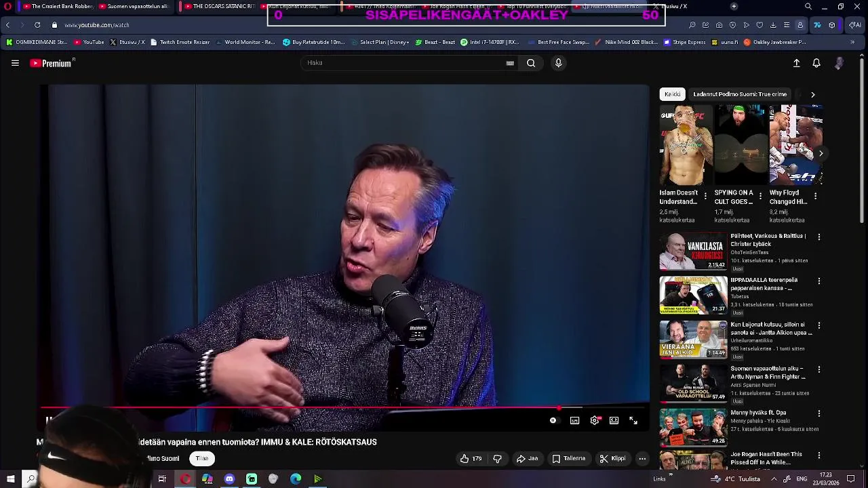Share the video with Jaa
Screen dimensions: 868x488
coord(527,459)
